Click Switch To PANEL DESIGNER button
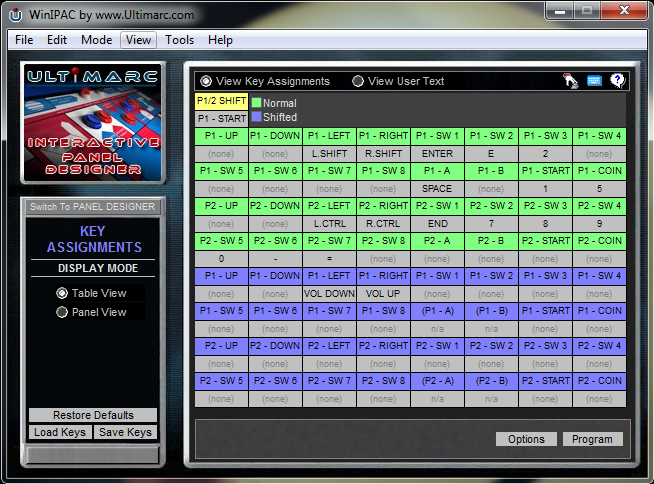654x484 pixels. pos(92,207)
